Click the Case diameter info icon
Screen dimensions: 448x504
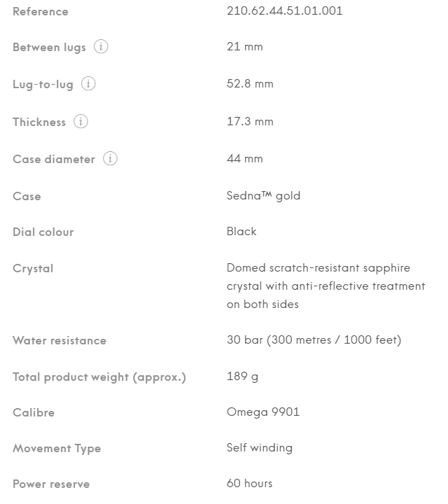pyautogui.click(x=110, y=159)
